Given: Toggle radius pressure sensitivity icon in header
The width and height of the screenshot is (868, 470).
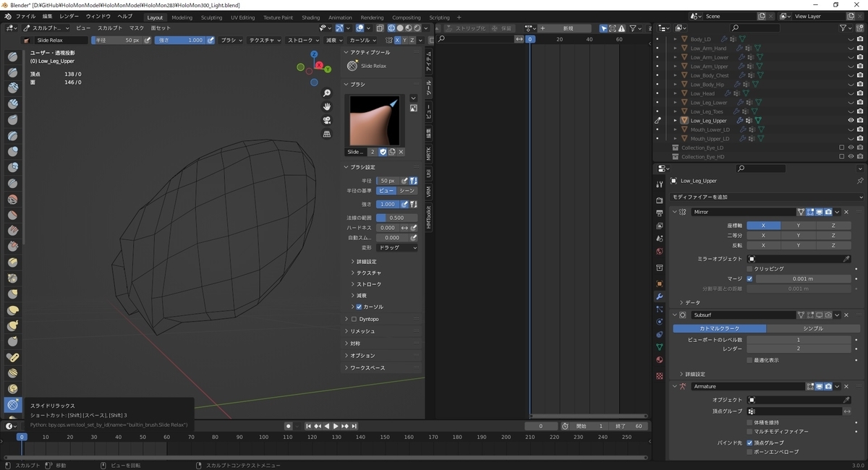Looking at the screenshot, I should coord(148,40).
